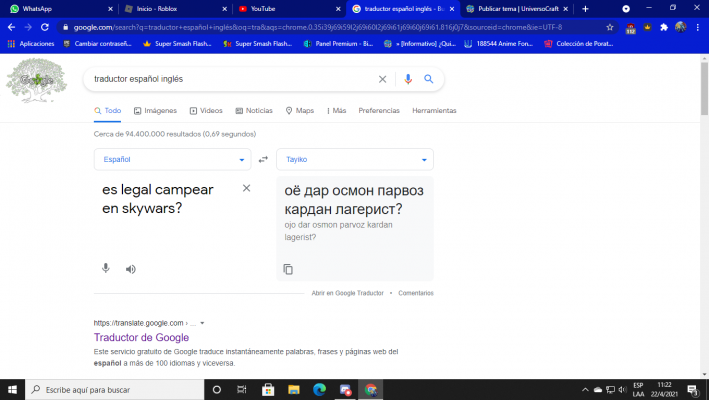This screenshot has height=400, width=709.
Task: Open 188544 Anime Fon... bookmark
Action: click(499, 44)
